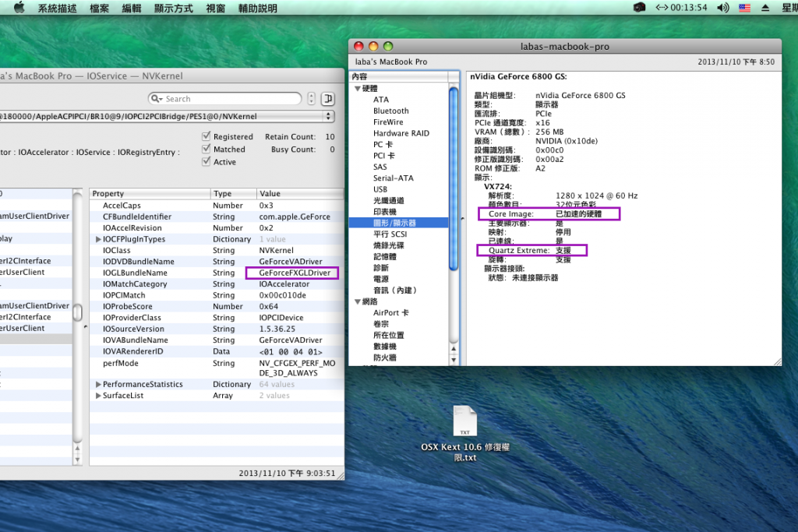Expand the SurfaceList array row
Screen dimensions: 798x532
point(98,395)
